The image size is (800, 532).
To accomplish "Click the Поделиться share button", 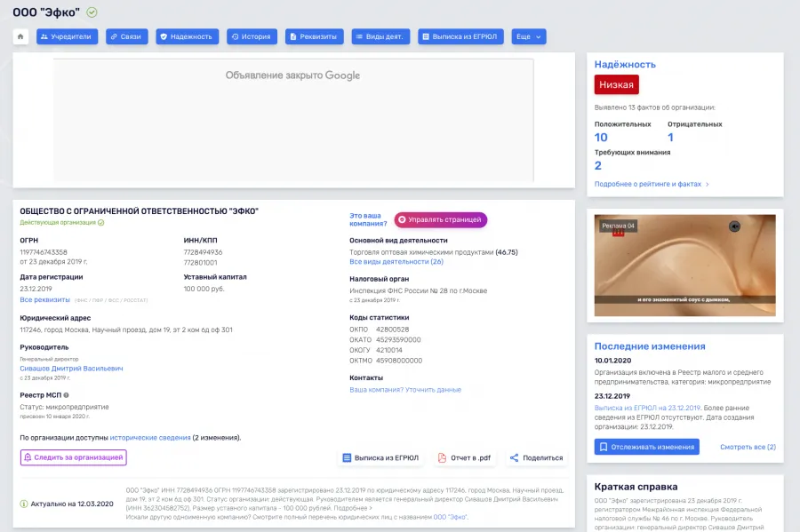I will (x=536, y=457).
